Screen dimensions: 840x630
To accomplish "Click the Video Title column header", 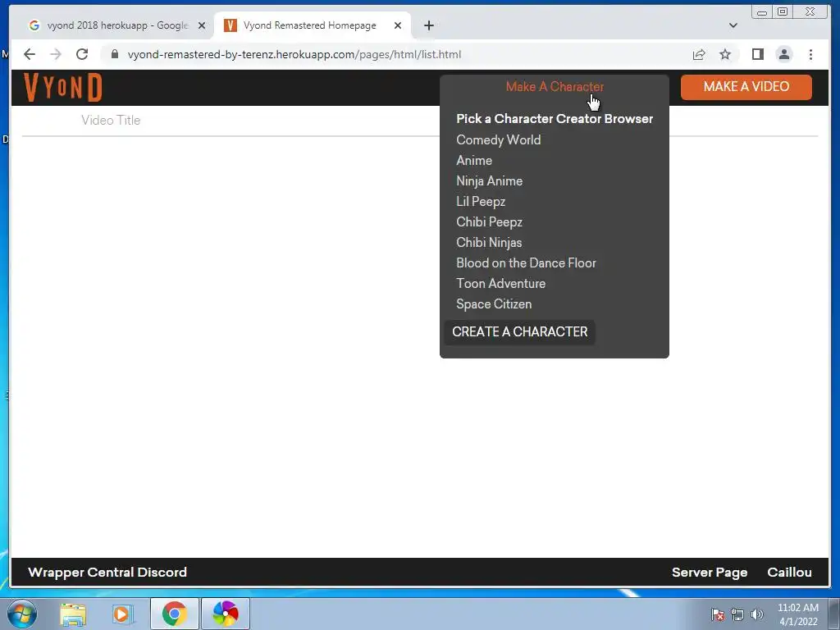I will tap(111, 120).
